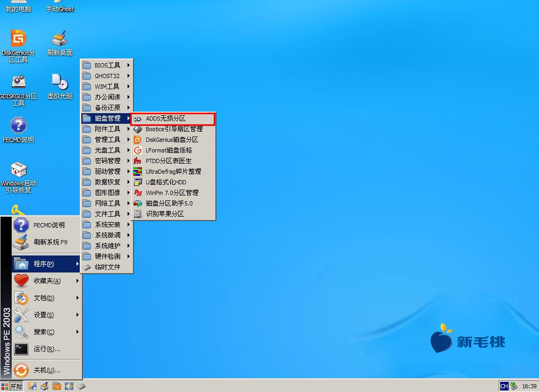Select 程序(P) in start menu

pyautogui.click(x=46, y=264)
